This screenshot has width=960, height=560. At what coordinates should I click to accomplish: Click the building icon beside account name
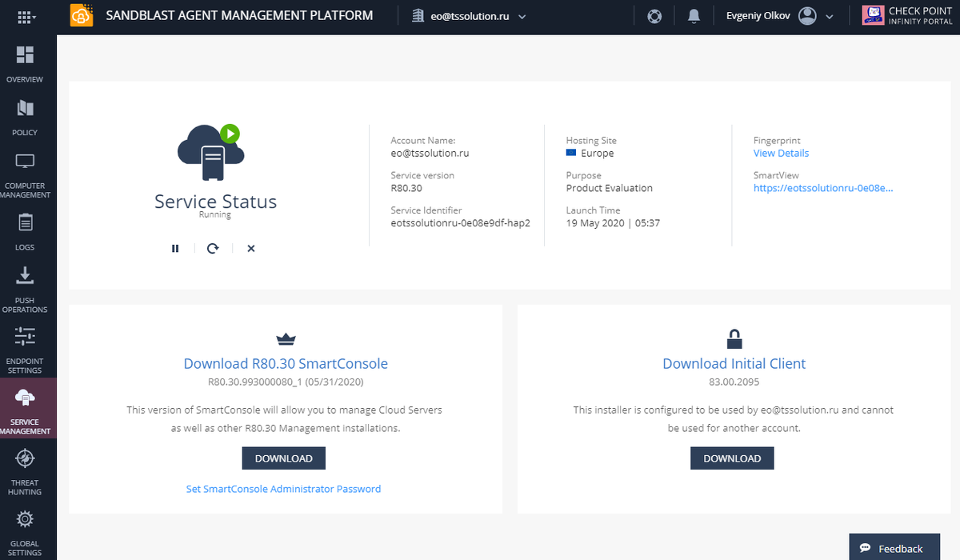[417, 16]
